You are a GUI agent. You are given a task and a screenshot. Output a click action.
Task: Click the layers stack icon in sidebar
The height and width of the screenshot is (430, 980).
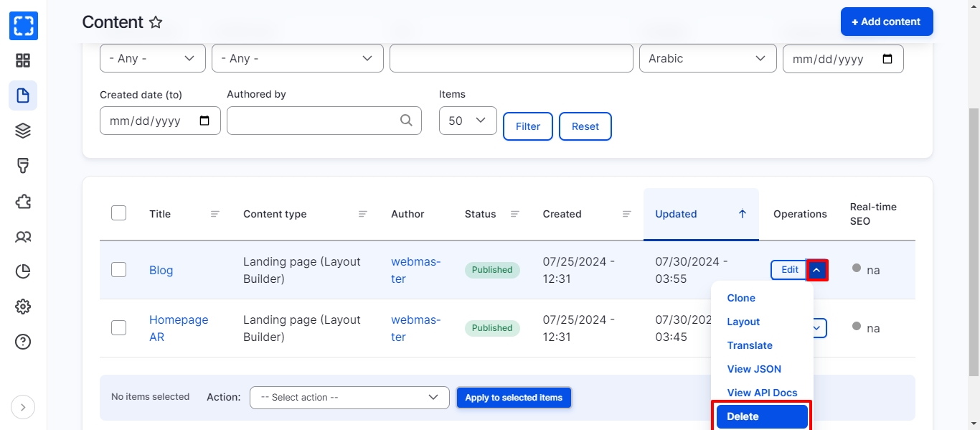(x=23, y=131)
